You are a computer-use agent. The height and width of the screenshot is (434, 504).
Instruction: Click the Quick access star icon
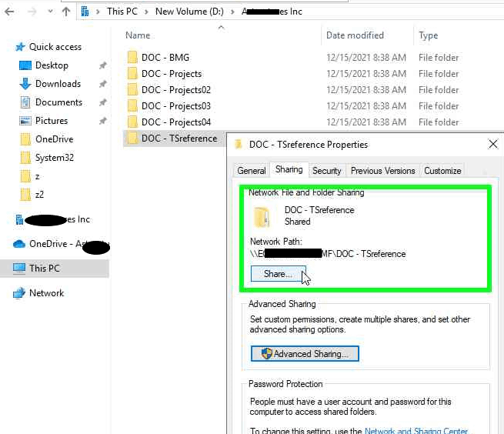tap(20, 47)
